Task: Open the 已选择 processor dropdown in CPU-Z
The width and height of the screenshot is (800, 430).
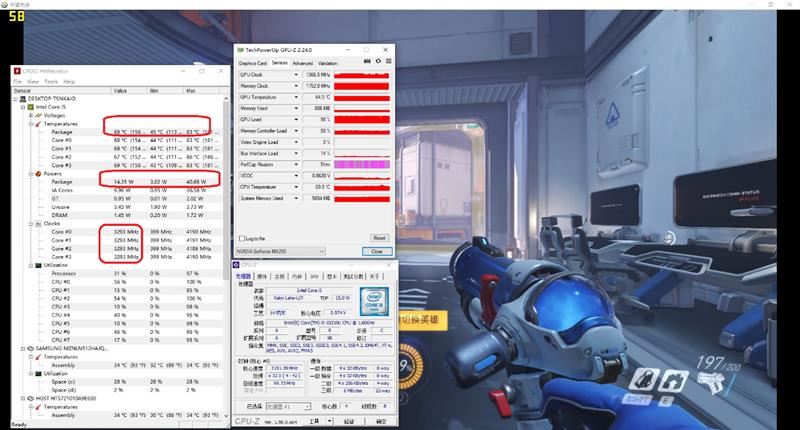Action: pos(288,407)
